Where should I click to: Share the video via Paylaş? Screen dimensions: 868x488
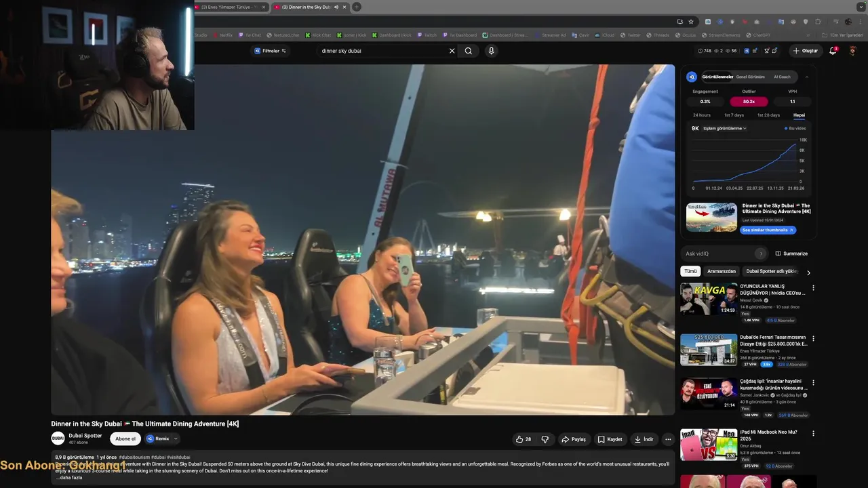tap(574, 439)
